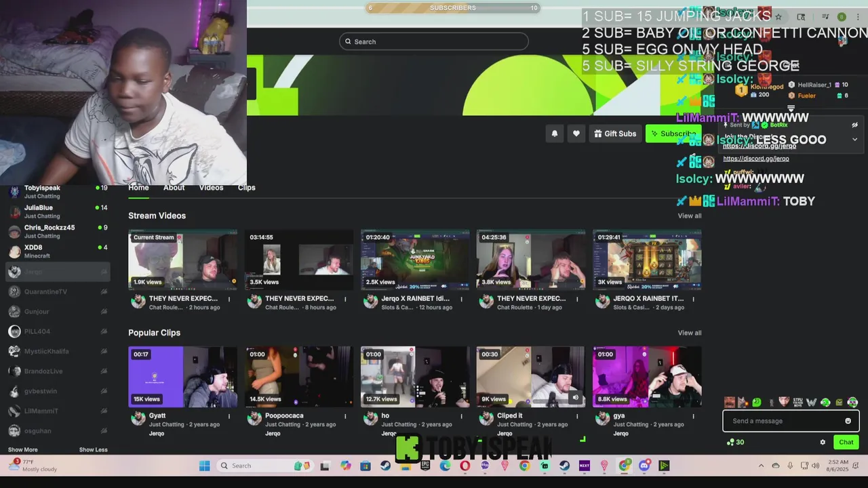Show hidden system tray icons

pyautogui.click(x=761, y=466)
